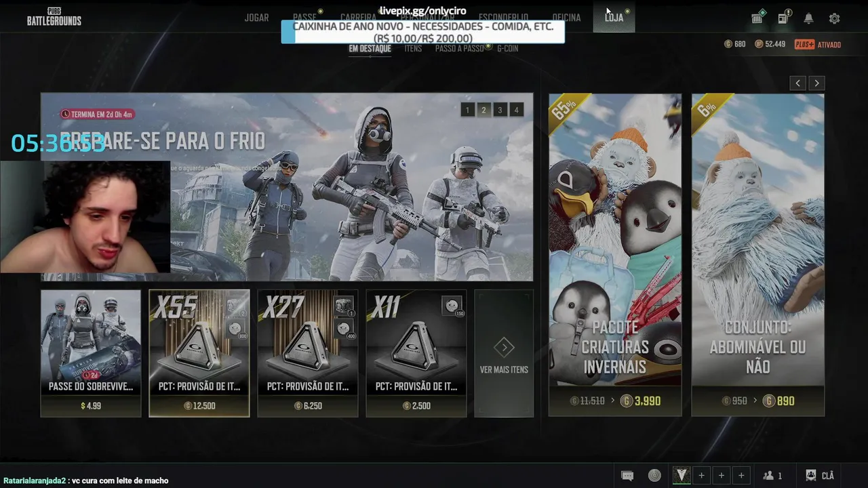The image size is (868, 488).
Task: Click the second plus squad invite slot
Action: tap(721, 476)
